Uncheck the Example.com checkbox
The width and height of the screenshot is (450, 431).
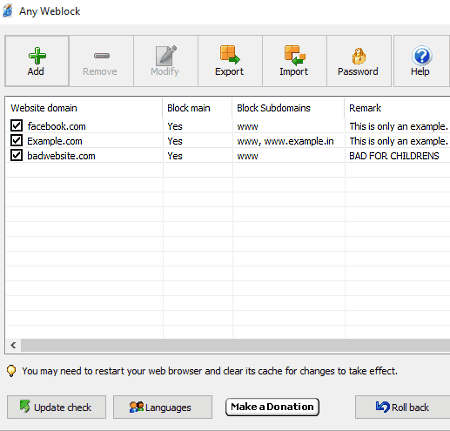[x=16, y=140]
